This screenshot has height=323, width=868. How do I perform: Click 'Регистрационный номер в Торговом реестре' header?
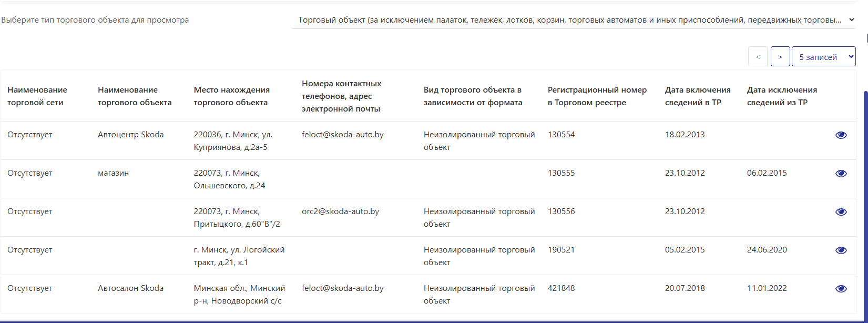coord(597,96)
